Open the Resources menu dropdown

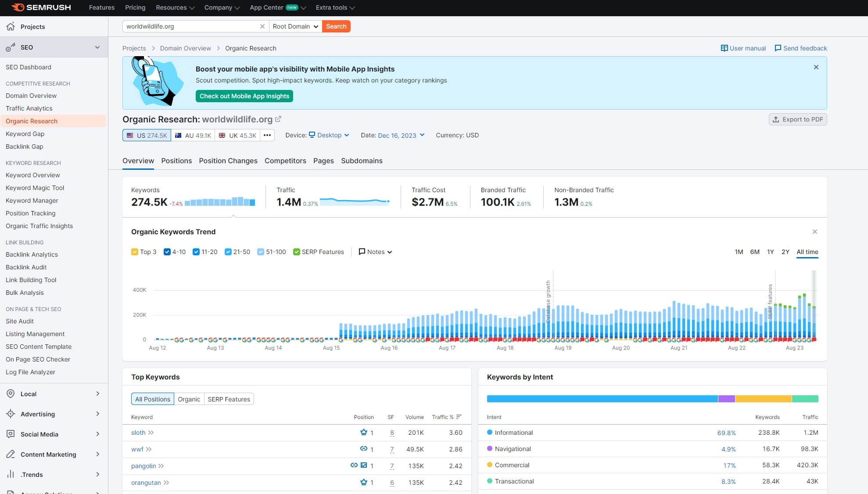(175, 7)
